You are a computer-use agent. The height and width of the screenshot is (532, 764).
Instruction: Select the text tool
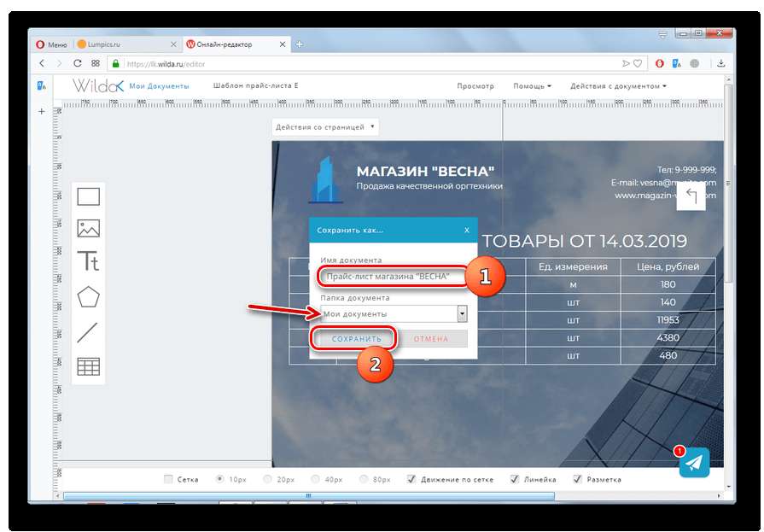89,260
